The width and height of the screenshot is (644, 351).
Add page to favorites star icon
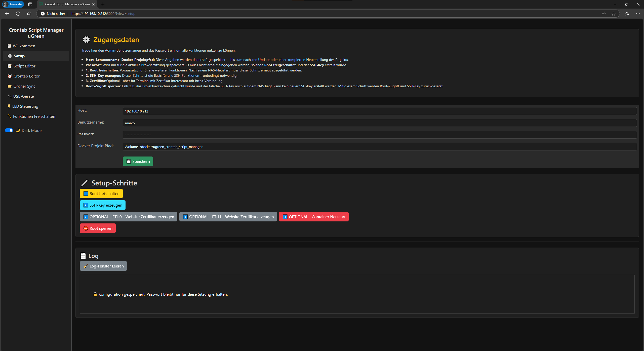(x=614, y=14)
